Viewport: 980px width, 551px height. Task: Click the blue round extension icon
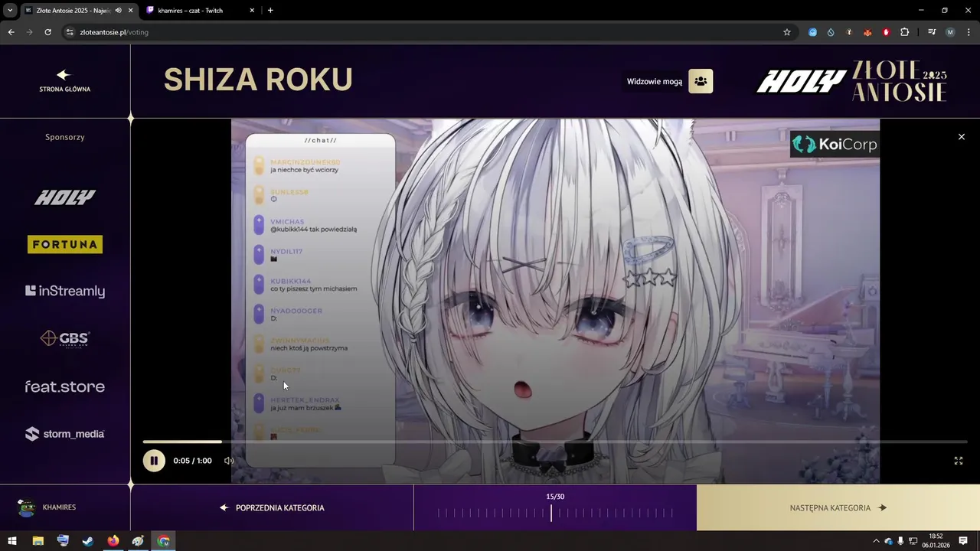tap(812, 32)
